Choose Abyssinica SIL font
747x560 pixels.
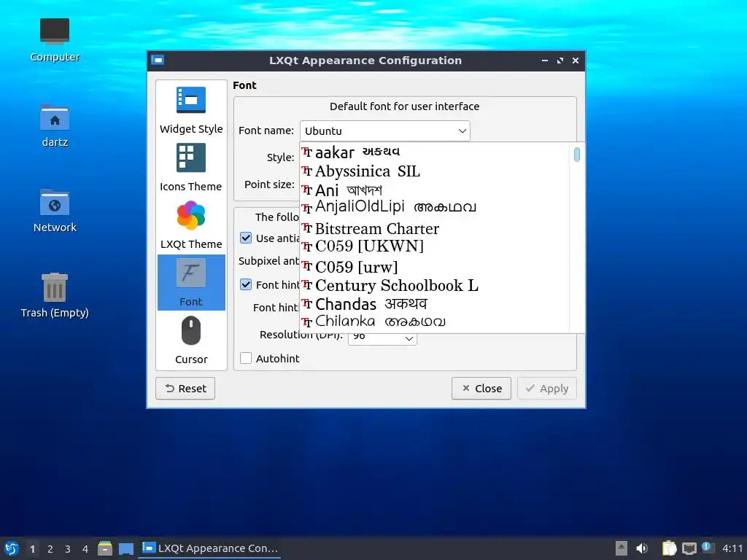point(435,171)
